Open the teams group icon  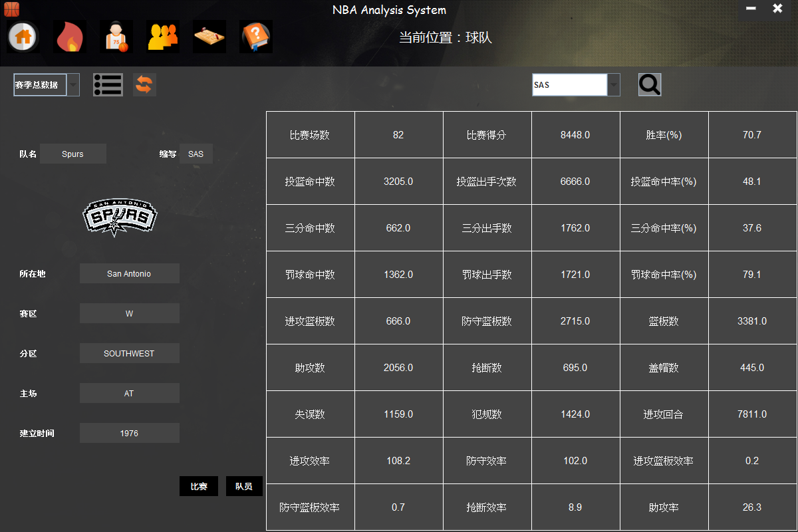[163, 37]
